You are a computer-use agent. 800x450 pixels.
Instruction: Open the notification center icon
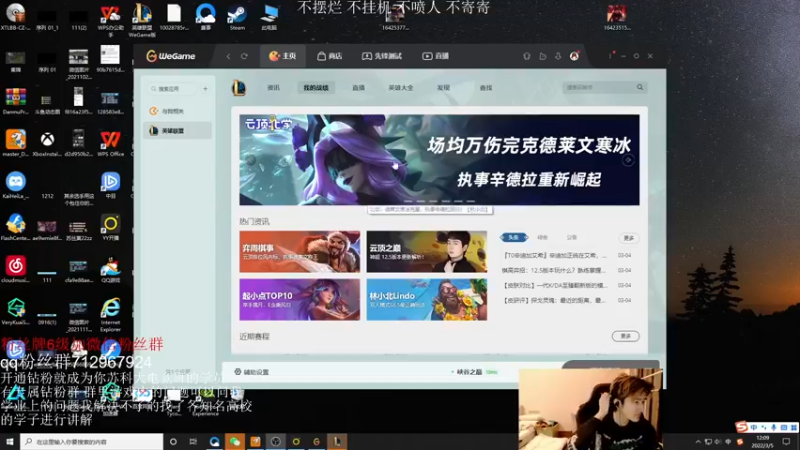[x=786, y=441]
